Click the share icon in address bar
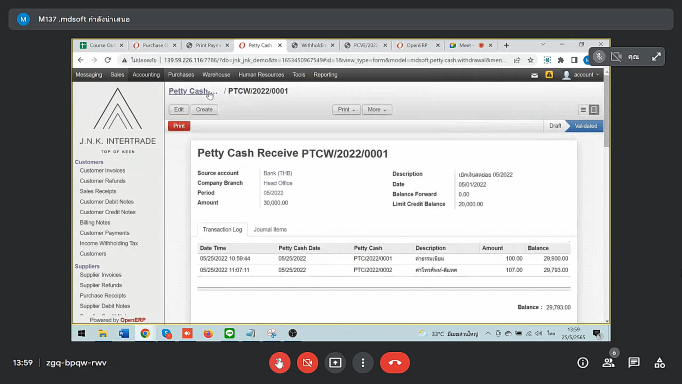 (x=517, y=60)
